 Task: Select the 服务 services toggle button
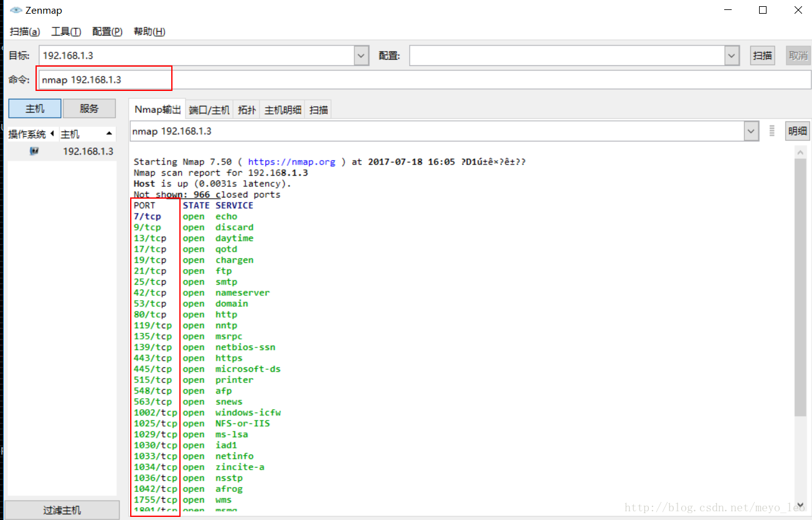pos(89,108)
